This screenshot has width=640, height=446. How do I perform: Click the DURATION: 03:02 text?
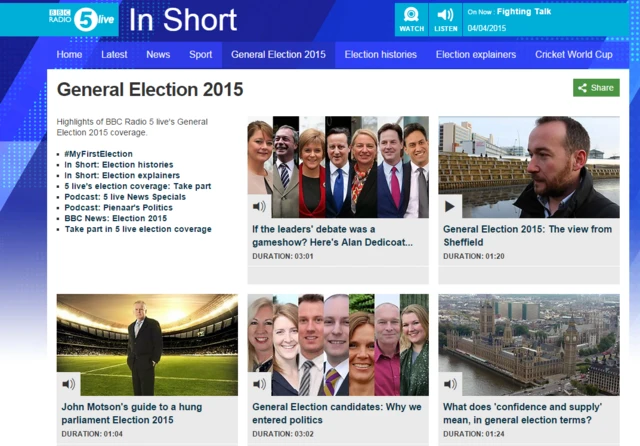282,434
